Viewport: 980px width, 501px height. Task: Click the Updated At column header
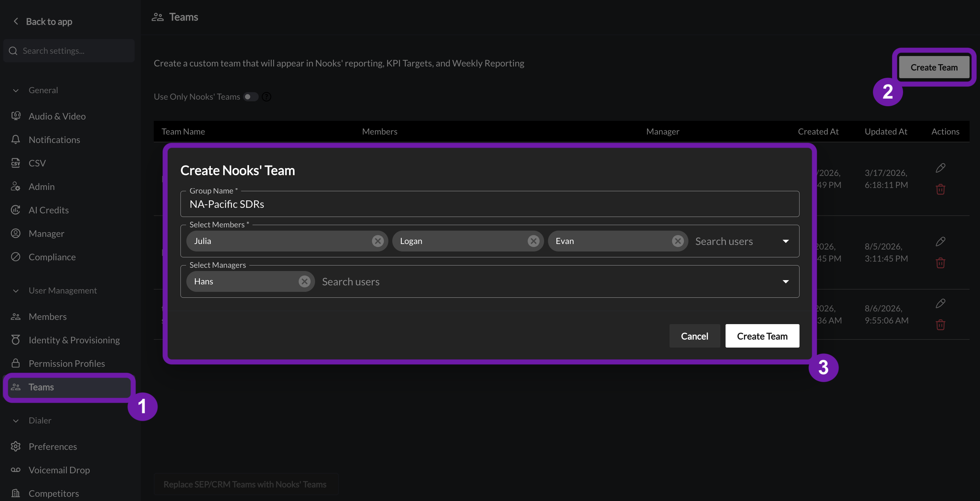[x=886, y=132]
